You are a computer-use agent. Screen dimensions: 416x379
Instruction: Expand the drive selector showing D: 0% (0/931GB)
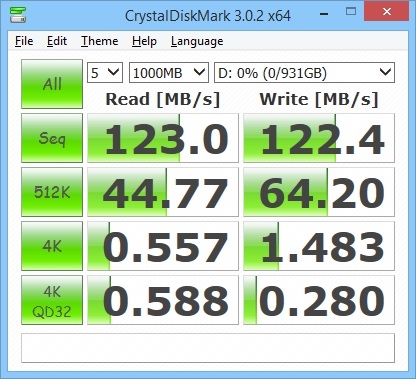(x=304, y=73)
